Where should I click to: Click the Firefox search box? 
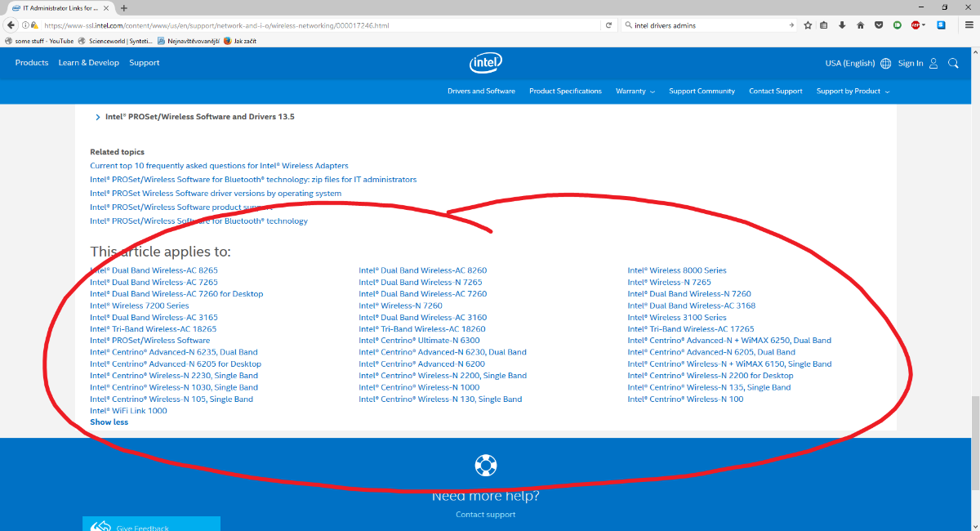(706, 25)
